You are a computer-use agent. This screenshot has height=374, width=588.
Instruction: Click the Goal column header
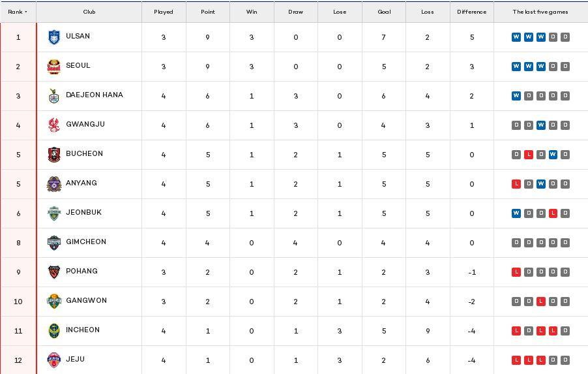coord(383,12)
